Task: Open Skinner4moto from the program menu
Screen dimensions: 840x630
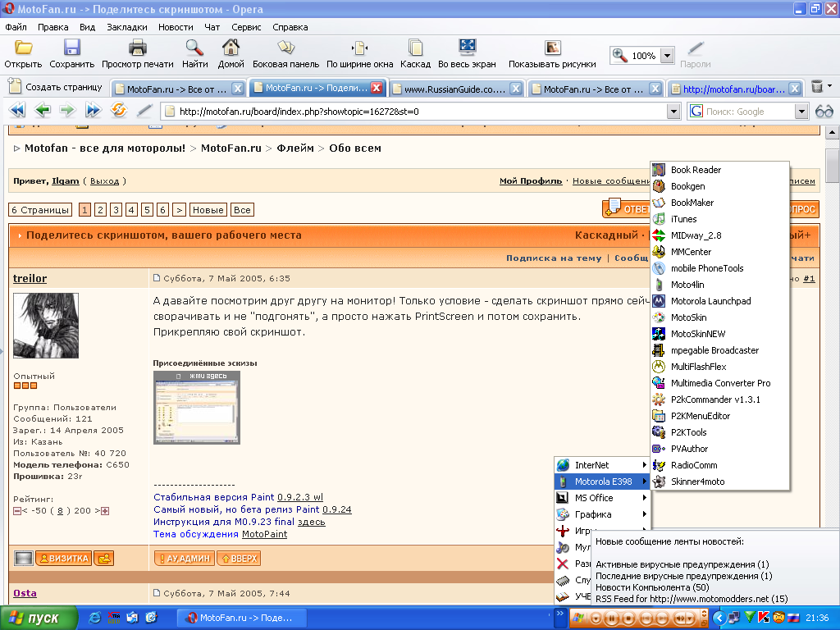Action: [x=720, y=482]
